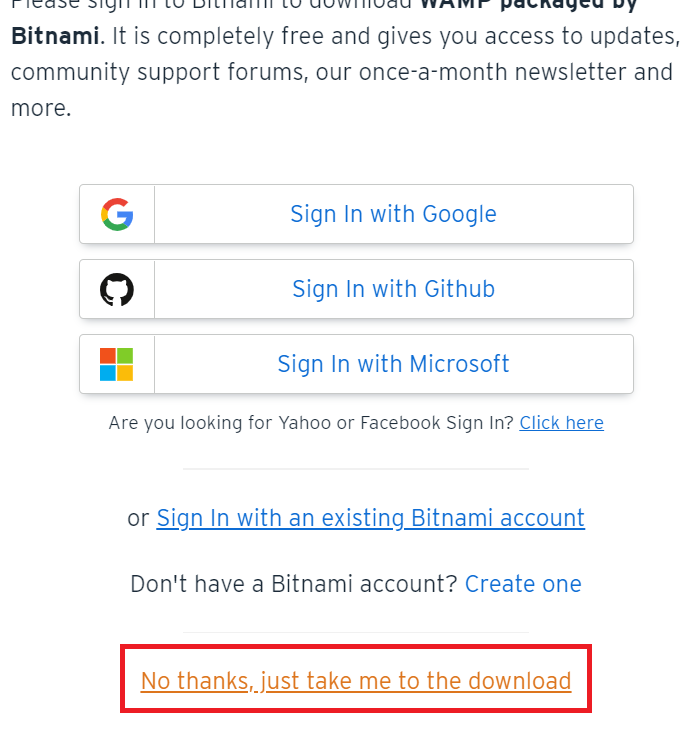Click the Google logo icon
This screenshot has width=683, height=731.
(117, 214)
